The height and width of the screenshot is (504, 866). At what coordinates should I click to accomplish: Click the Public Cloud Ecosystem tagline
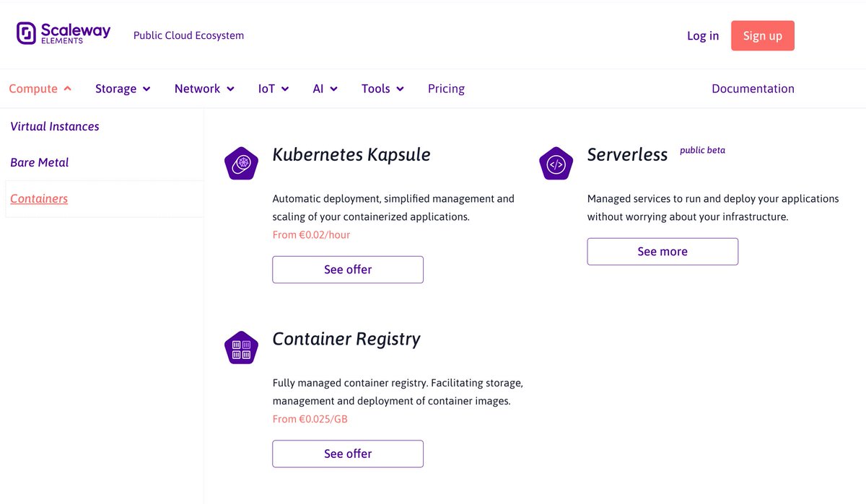click(188, 35)
